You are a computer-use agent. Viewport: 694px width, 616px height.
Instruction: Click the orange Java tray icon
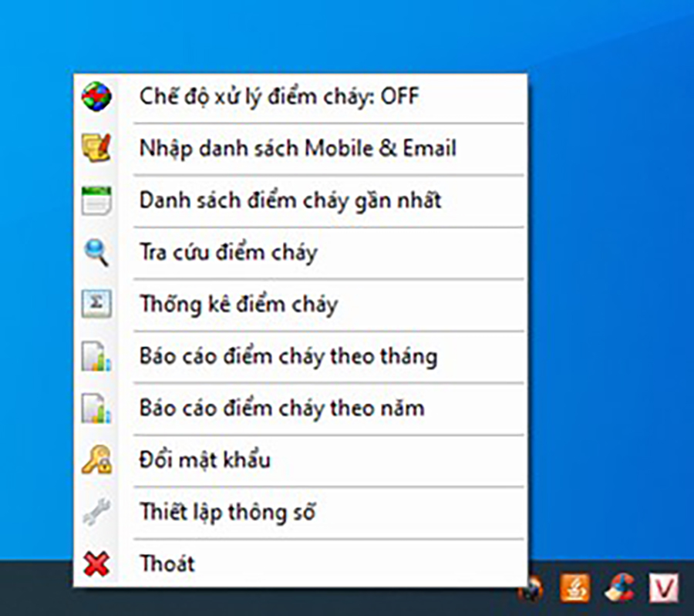[574, 588]
